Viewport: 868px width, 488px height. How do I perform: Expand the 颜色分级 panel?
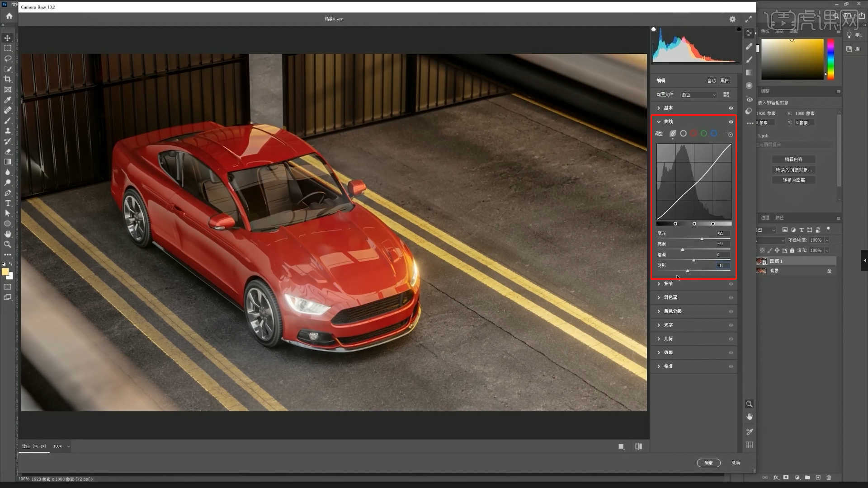tap(673, 311)
